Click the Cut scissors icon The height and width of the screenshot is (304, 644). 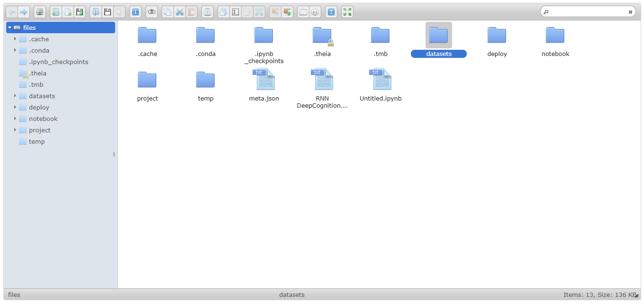(180, 12)
